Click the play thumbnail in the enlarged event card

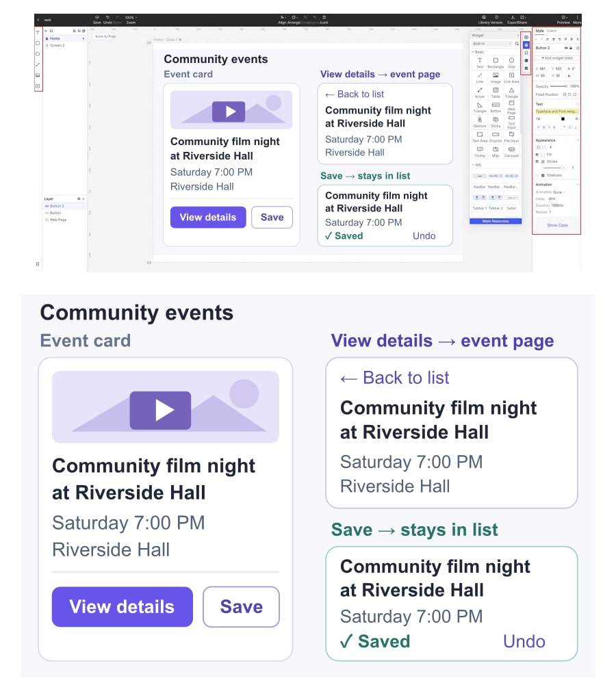(x=160, y=411)
